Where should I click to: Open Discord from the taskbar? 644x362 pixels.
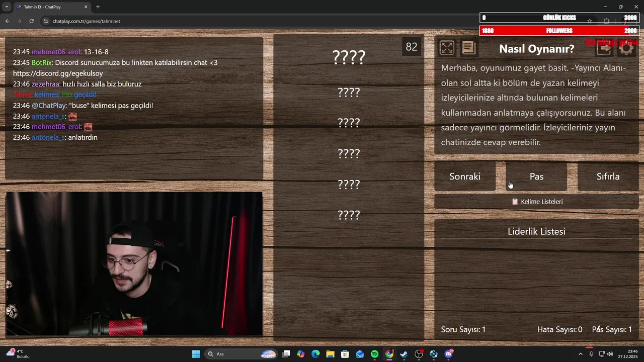[x=448, y=354]
